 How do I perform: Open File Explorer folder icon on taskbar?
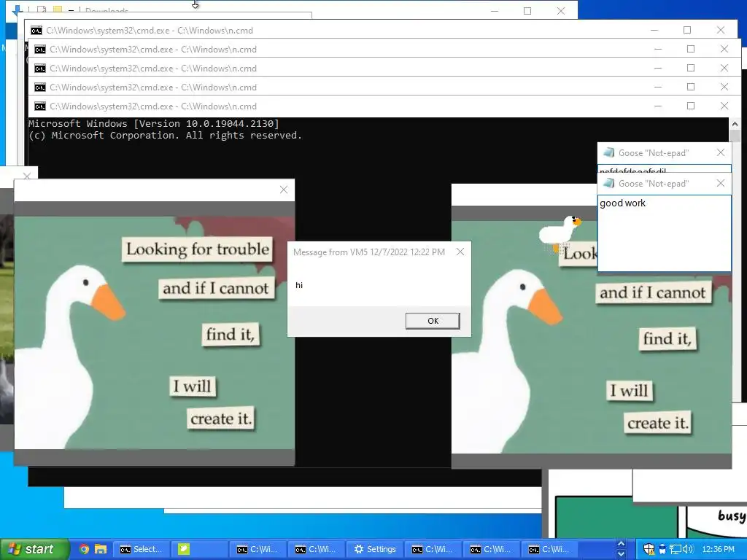click(101, 549)
